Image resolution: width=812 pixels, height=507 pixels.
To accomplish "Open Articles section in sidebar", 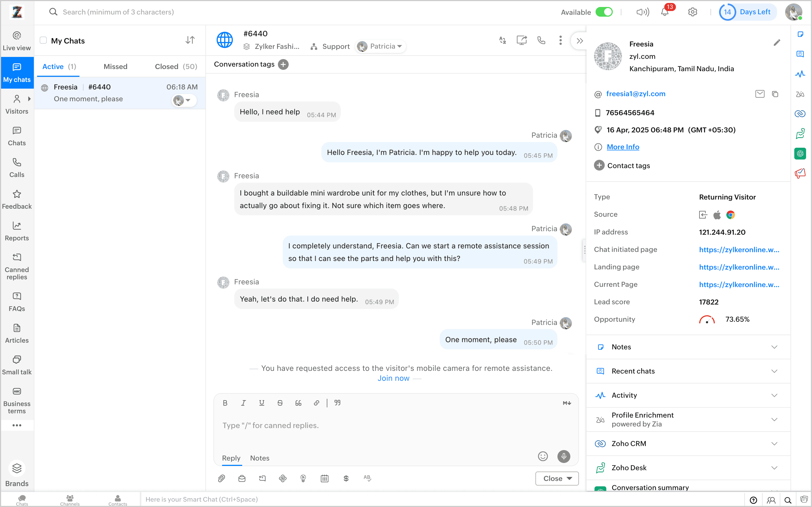I will coord(17,334).
